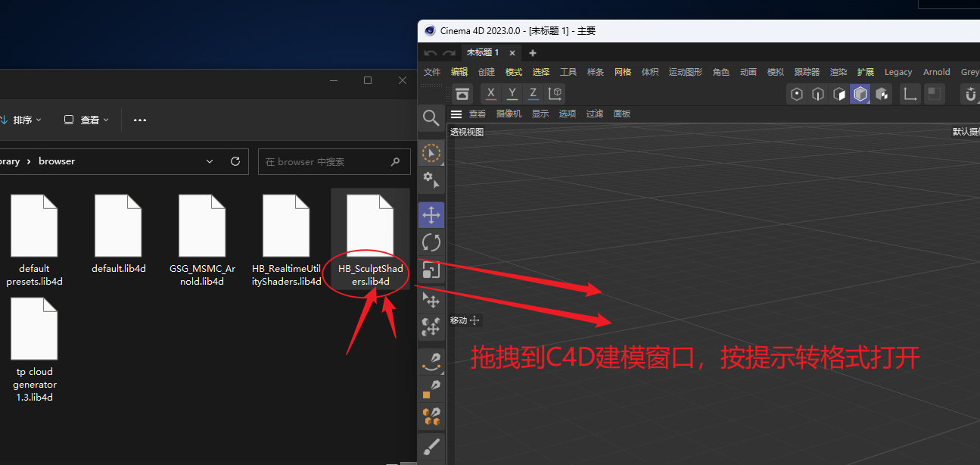Open the 排序 sort dropdown
Screen dimensions: 980x465
(23, 120)
